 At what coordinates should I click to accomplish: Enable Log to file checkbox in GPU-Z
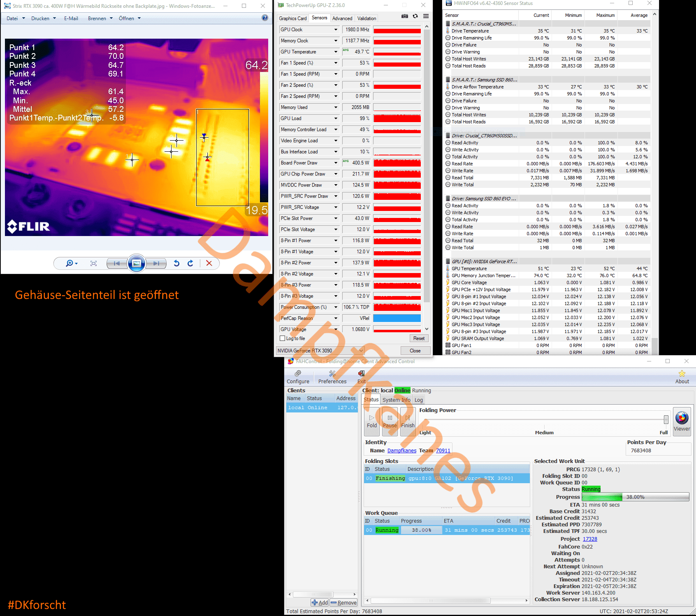click(x=282, y=338)
